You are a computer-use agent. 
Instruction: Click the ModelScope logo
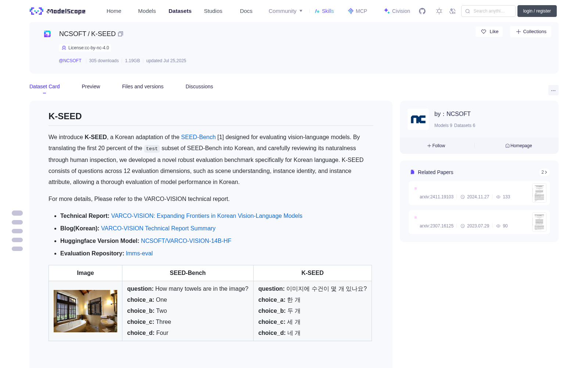tap(58, 11)
